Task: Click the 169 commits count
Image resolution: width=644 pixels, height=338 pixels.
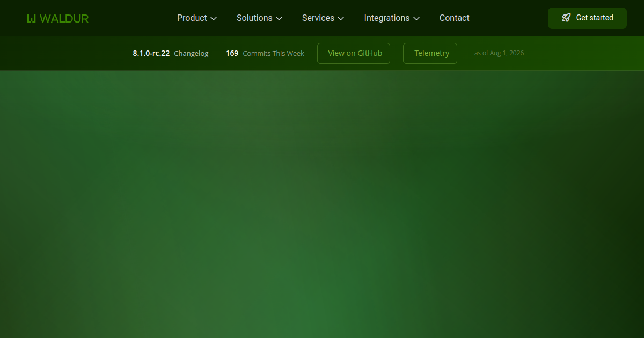Action: (x=232, y=53)
